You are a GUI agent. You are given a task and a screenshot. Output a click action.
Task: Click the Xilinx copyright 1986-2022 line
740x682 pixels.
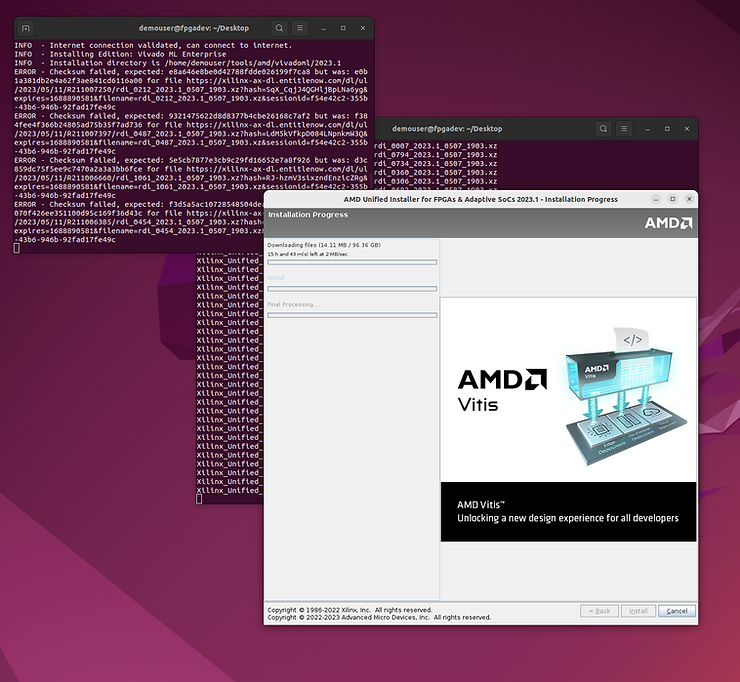(350, 610)
